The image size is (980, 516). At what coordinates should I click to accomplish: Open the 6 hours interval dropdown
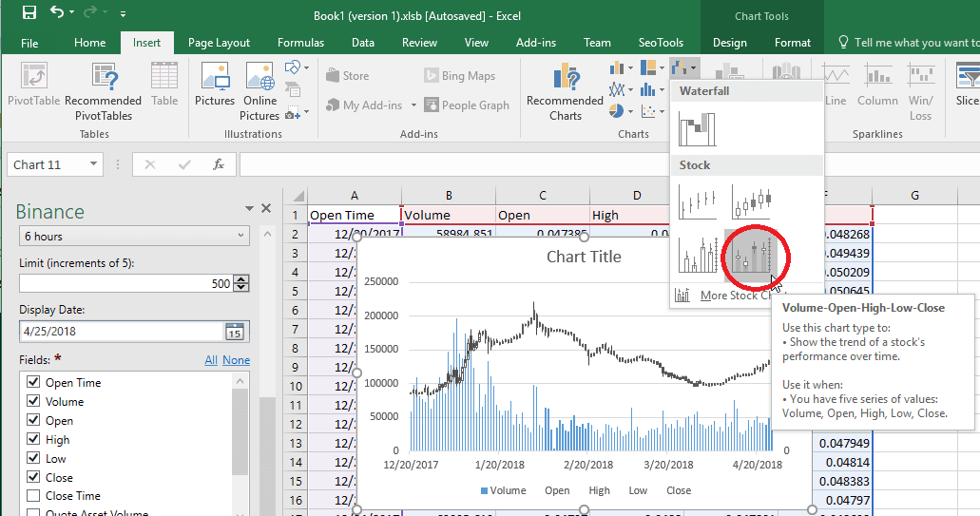click(134, 236)
